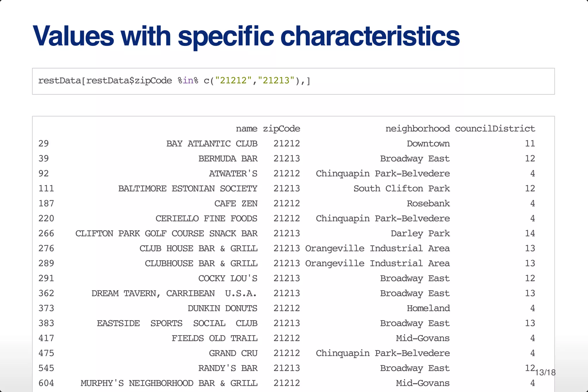Click the 'zipCode' column header

(282, 129)
